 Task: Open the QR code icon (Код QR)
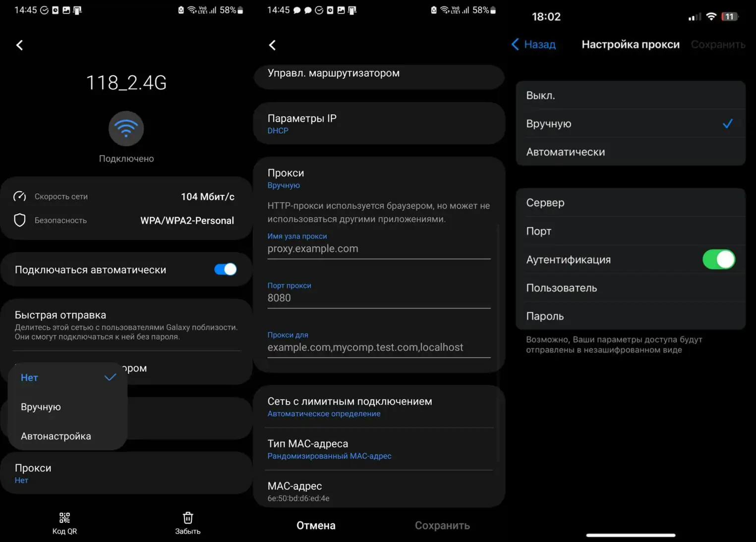64,518
